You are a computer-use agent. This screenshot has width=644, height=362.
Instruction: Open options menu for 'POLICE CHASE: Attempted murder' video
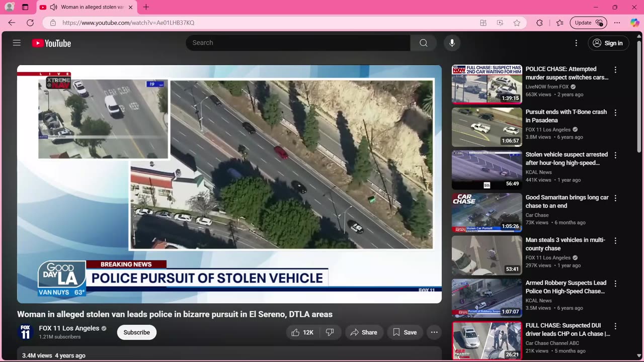tap(615, 70)
